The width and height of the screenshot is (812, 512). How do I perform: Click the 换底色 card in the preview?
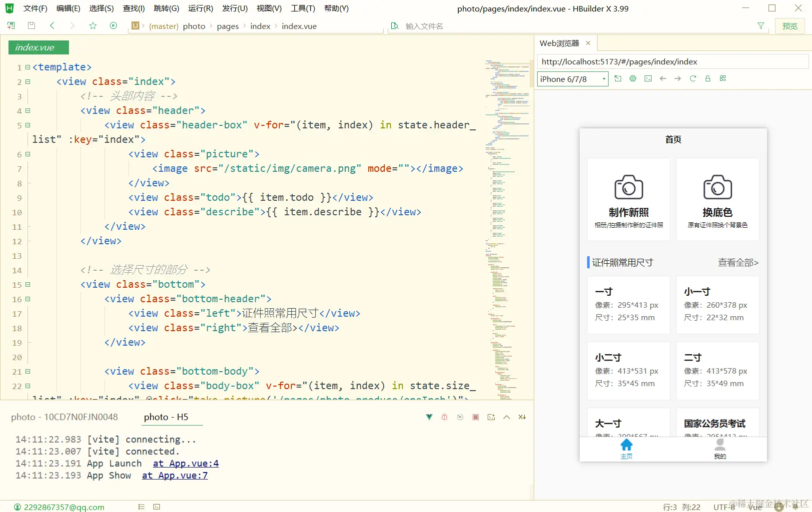[x=718, y=200]
